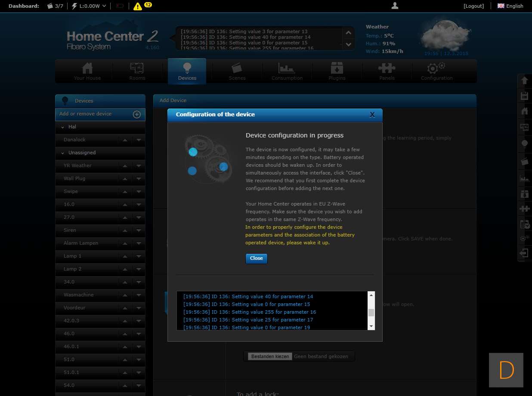Screen dimensions: 532x396
Task: Click the plus icon next to Add or remove device
Action: (137, 114)
